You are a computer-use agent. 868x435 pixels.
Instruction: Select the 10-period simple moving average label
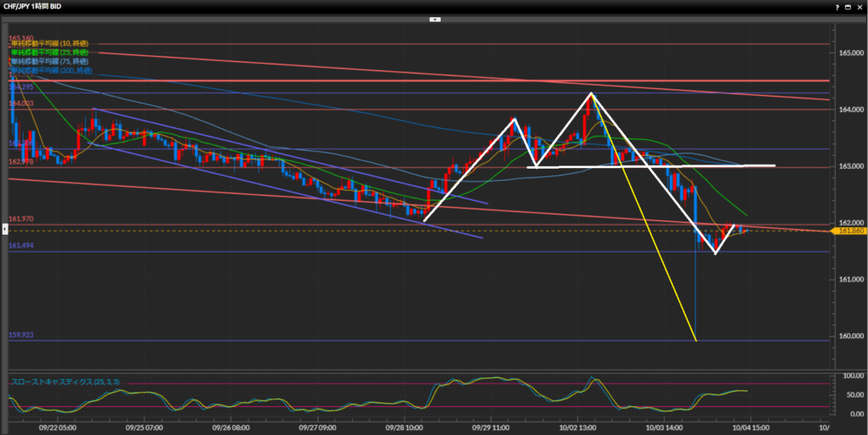point(51,43)
